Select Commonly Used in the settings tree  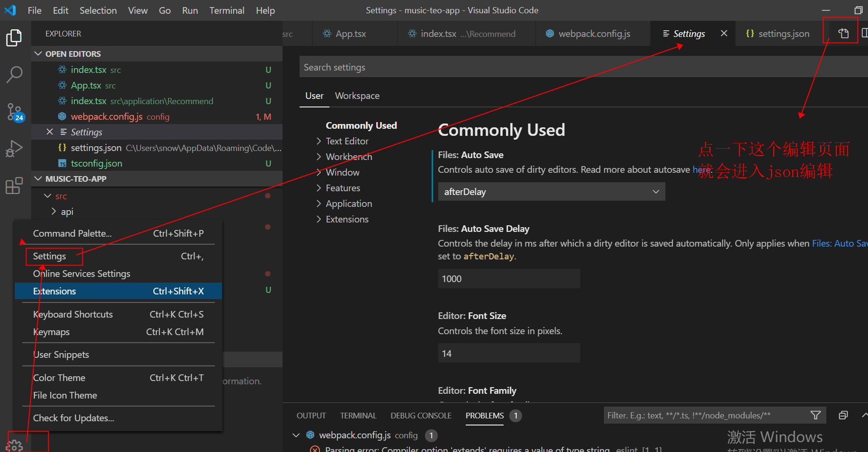tap(361, 125)
